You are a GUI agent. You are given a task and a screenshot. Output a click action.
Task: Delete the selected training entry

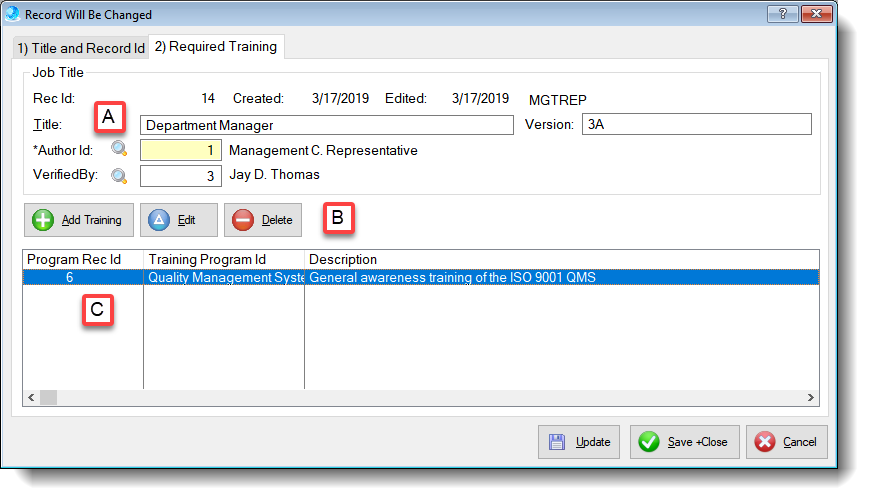(x=263, y=220)
